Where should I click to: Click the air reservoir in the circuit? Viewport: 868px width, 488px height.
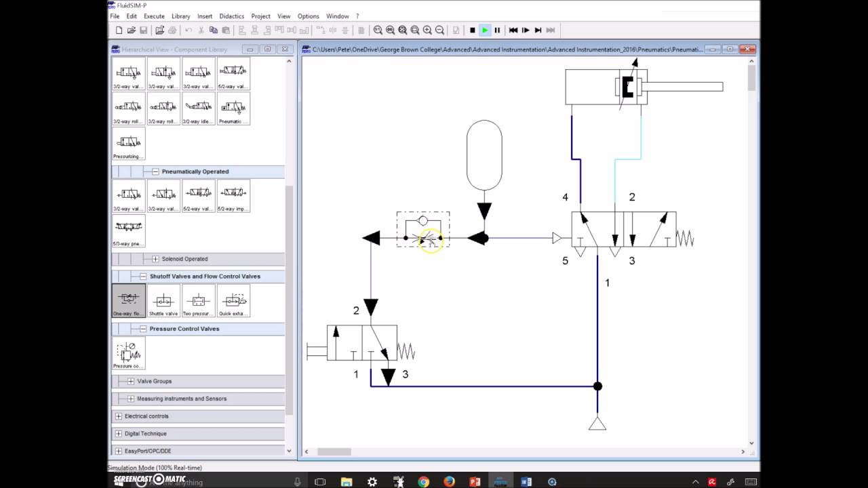pyautogui.click(x=484, y=155)
